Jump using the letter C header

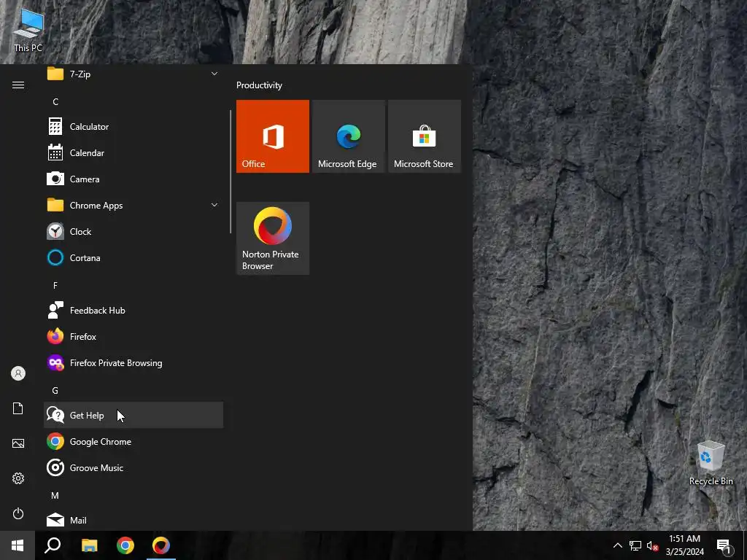pos(55,102)
